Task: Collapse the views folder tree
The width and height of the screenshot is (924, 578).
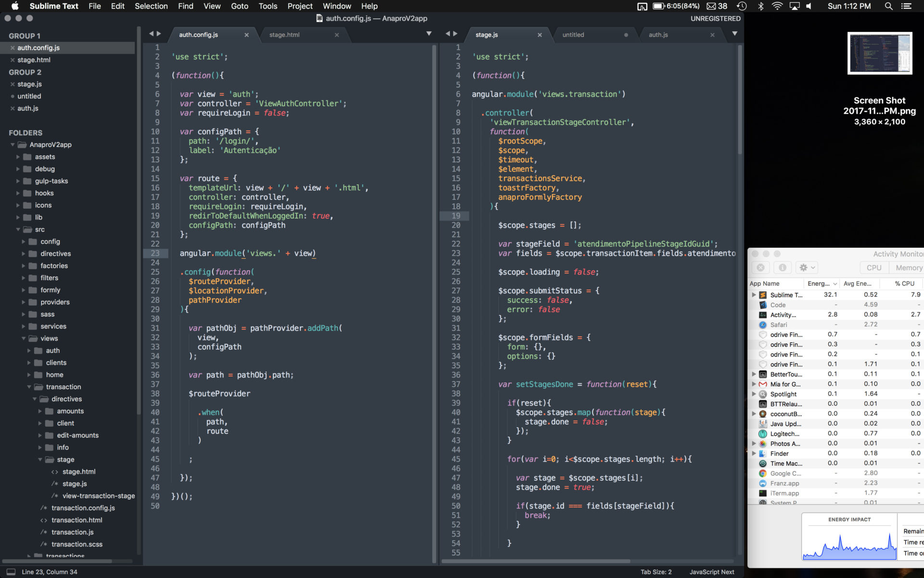Action: pos(24,339)
